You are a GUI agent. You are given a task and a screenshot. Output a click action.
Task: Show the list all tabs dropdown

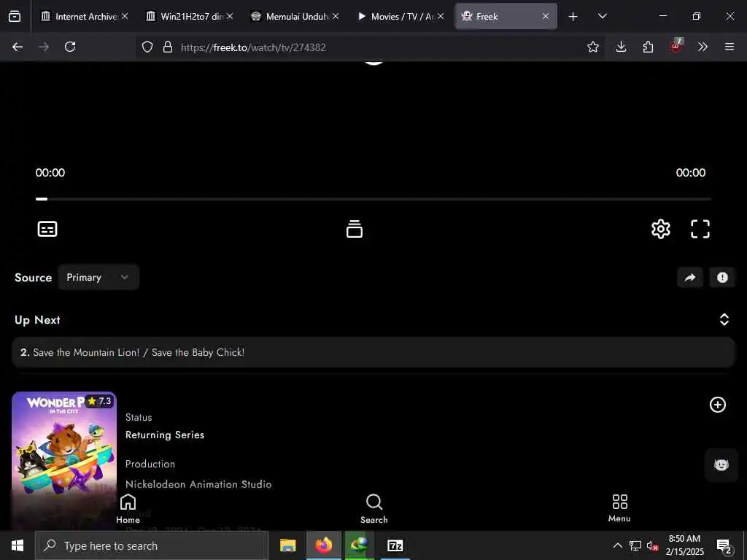pos(602,17)
